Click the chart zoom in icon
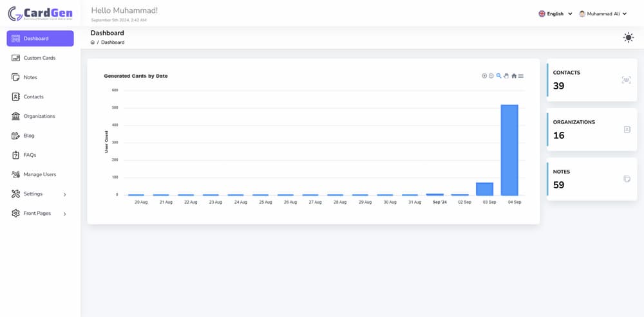 pyautogui.click(x=484, y=76)
